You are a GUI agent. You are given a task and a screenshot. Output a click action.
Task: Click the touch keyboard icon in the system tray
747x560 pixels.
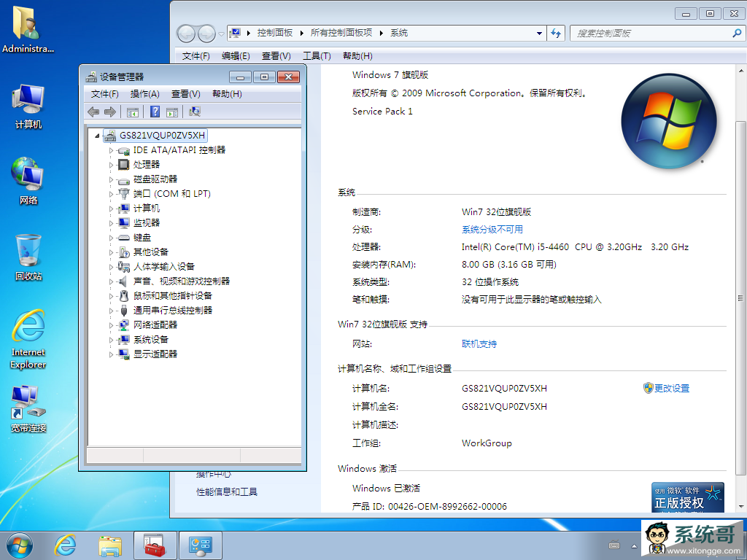[614, 545]
